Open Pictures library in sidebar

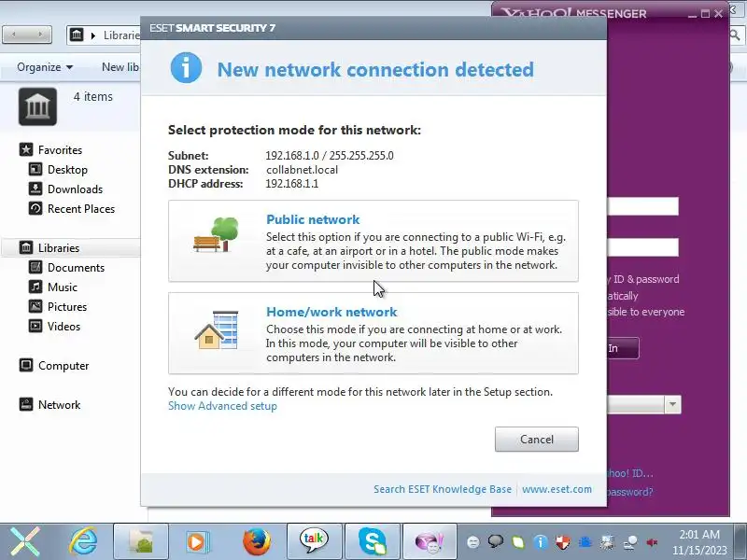coord(67,307)
